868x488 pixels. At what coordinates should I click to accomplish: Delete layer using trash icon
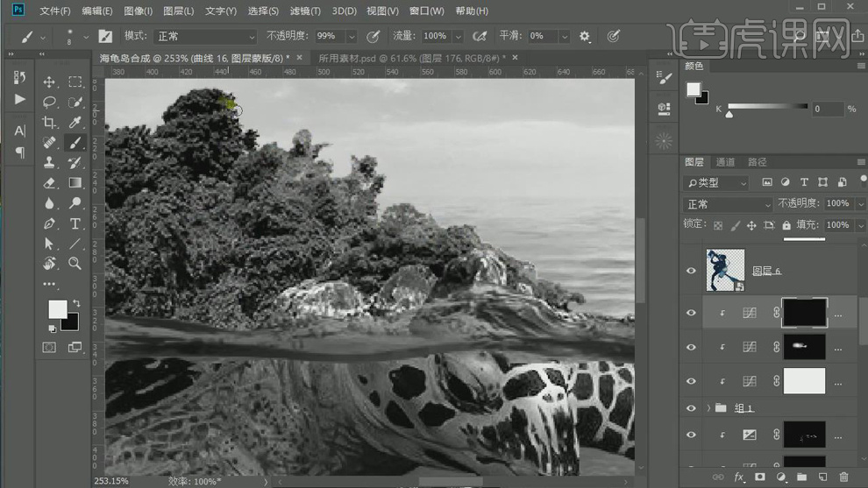pyautogui.click(x=843, y=477)
